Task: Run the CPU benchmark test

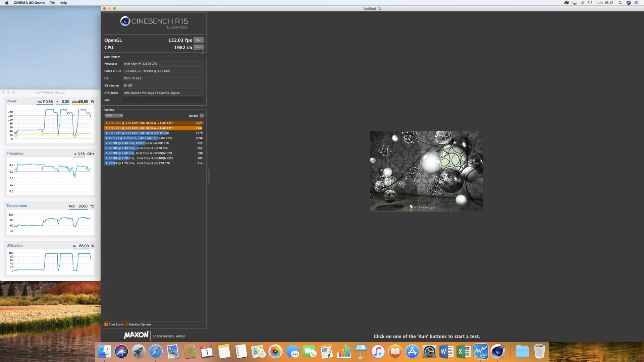Action: point(199,47)
